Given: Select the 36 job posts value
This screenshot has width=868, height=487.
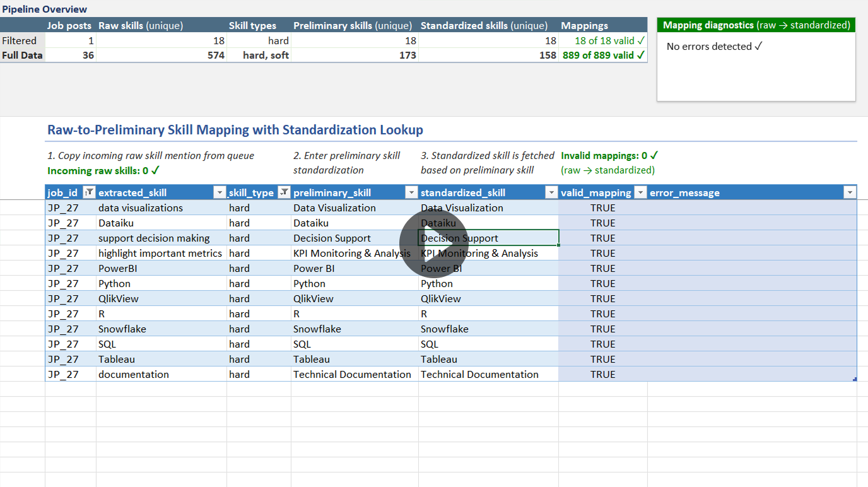Looking at the screenshot, I should click(x=71, y=55).
